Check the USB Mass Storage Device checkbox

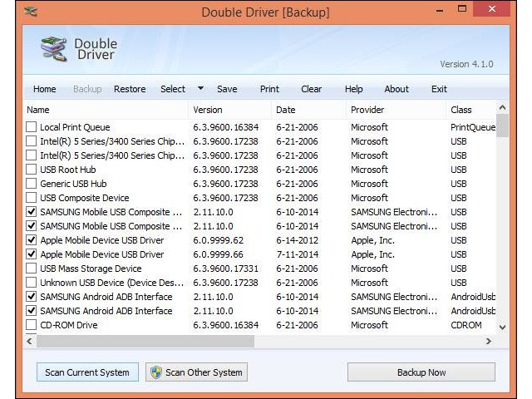(x=32, y=268)
